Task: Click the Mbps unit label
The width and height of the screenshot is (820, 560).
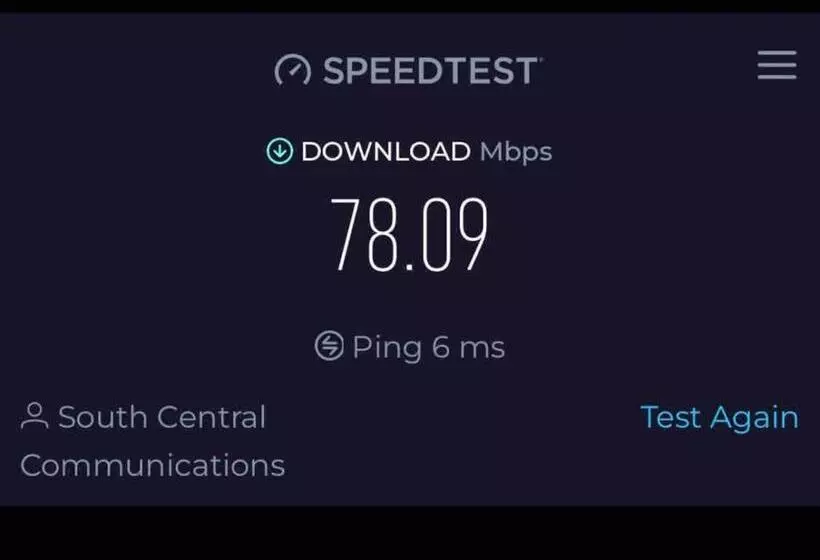Action: [516, 153]
